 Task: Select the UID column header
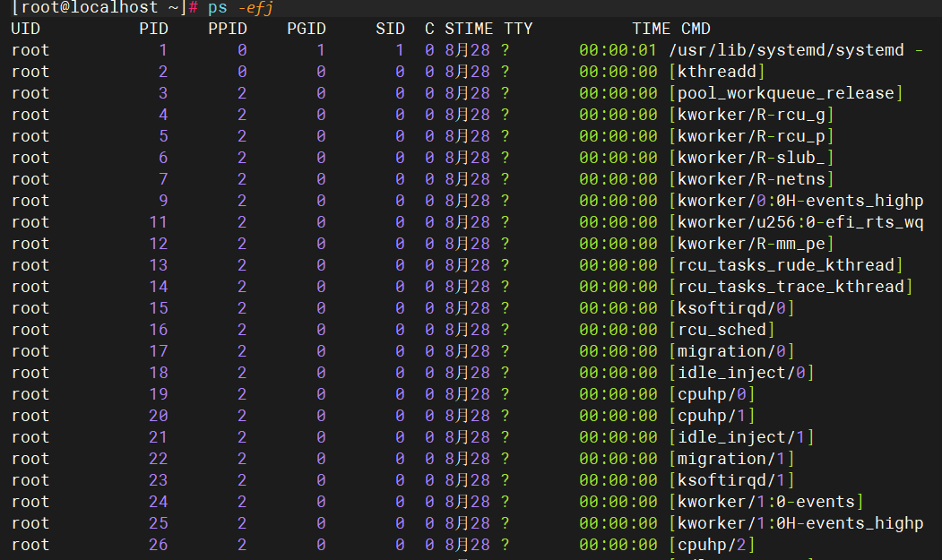point(24,28)
